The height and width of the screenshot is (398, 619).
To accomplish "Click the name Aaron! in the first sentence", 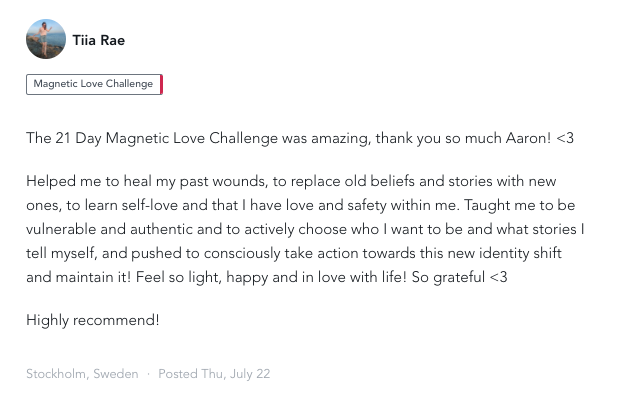I will pyautogui.click(x=528, y=138).
